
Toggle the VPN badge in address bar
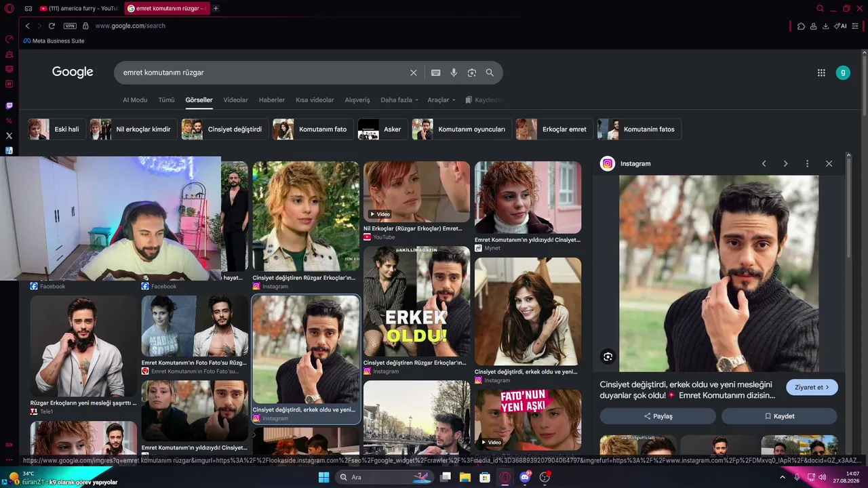70,26
